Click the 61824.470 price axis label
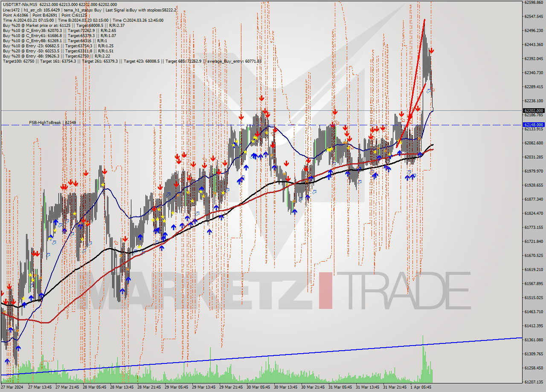Screen dimensions: 546x392 [x=533, y=213]
